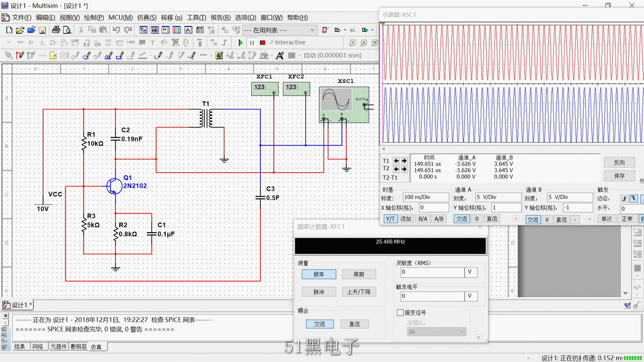Select Y/T timebase mode
Viewport: 644px width, 362px height.
(x=390, y=219)
